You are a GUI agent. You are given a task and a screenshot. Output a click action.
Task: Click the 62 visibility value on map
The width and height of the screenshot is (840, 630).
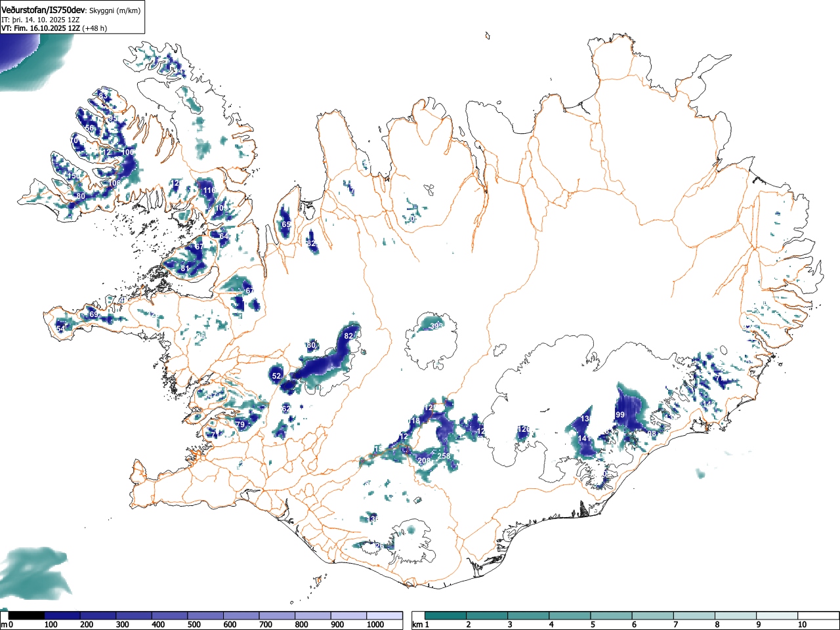[x=286, y=409]
